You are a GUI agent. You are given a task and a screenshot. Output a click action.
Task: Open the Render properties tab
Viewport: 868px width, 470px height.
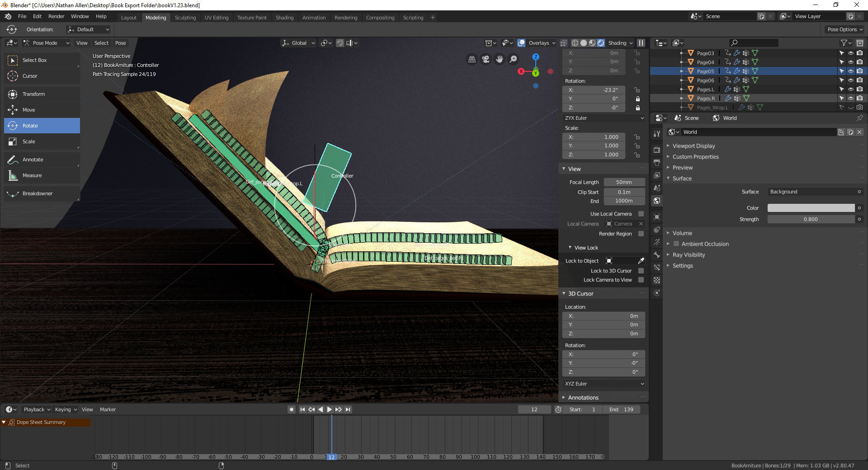657,150
